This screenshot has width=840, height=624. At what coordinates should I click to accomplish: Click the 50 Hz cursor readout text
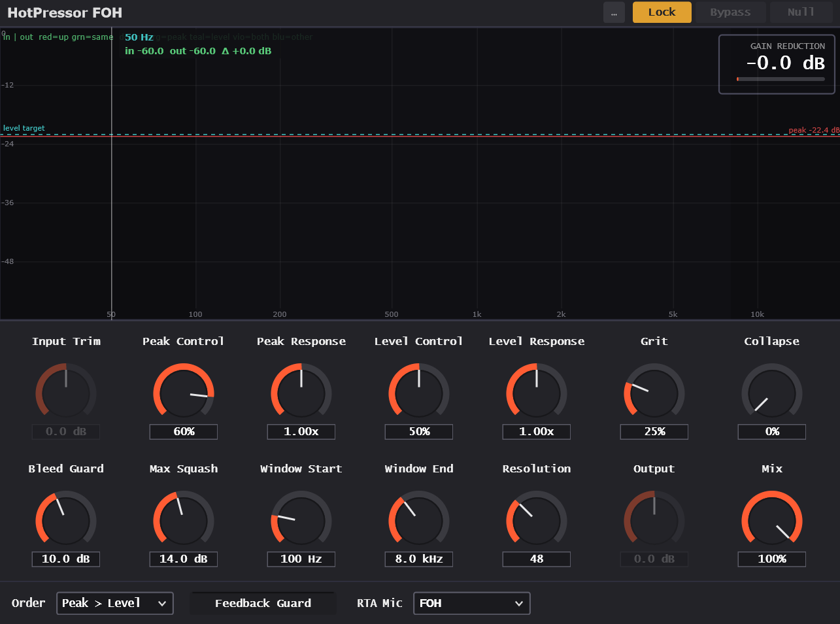pyautogui.click(x=139, y=37)
